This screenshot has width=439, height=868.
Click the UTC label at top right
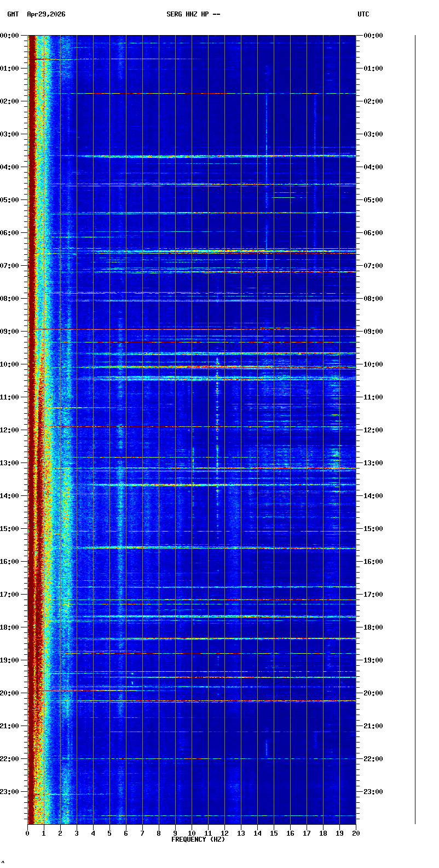click(x=363, y=14)
